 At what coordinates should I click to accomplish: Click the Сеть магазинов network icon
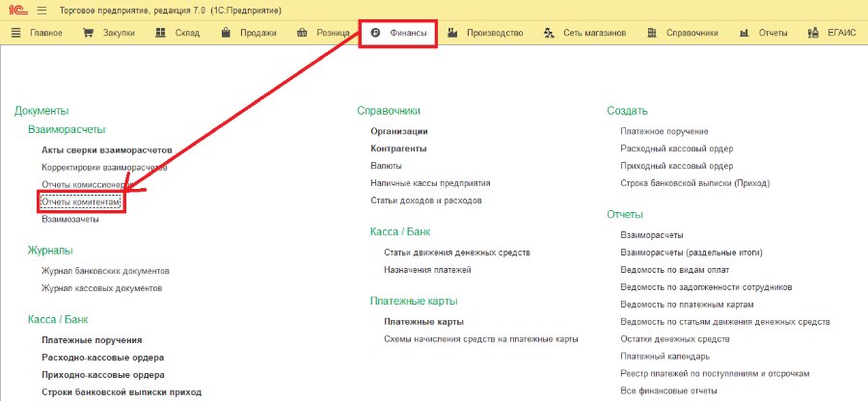pyautogui.click(x=549, y=33)
